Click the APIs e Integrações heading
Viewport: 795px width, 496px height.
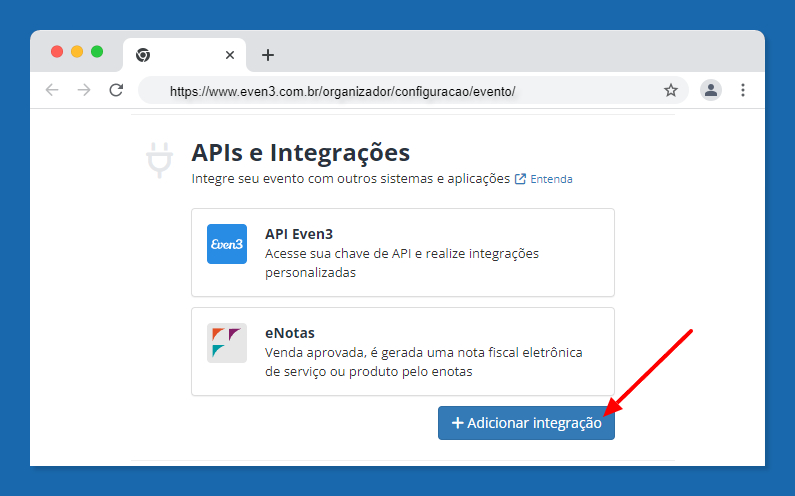click(x=301, y=152)
